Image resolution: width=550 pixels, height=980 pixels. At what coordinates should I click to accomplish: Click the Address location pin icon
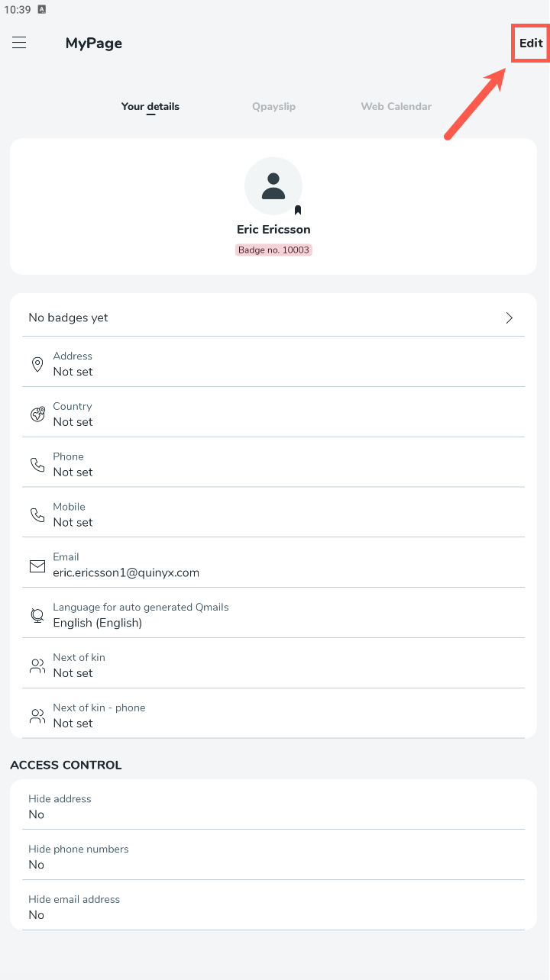coord(37,364)
